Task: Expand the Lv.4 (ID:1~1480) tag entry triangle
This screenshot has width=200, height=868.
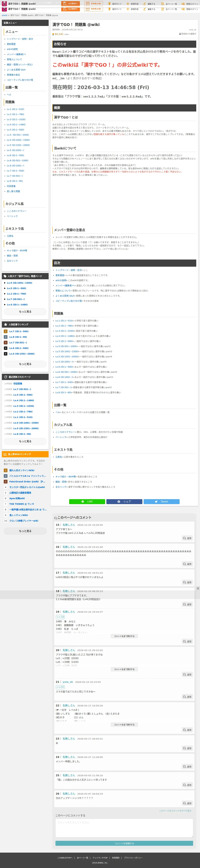Action: (5, 304)
